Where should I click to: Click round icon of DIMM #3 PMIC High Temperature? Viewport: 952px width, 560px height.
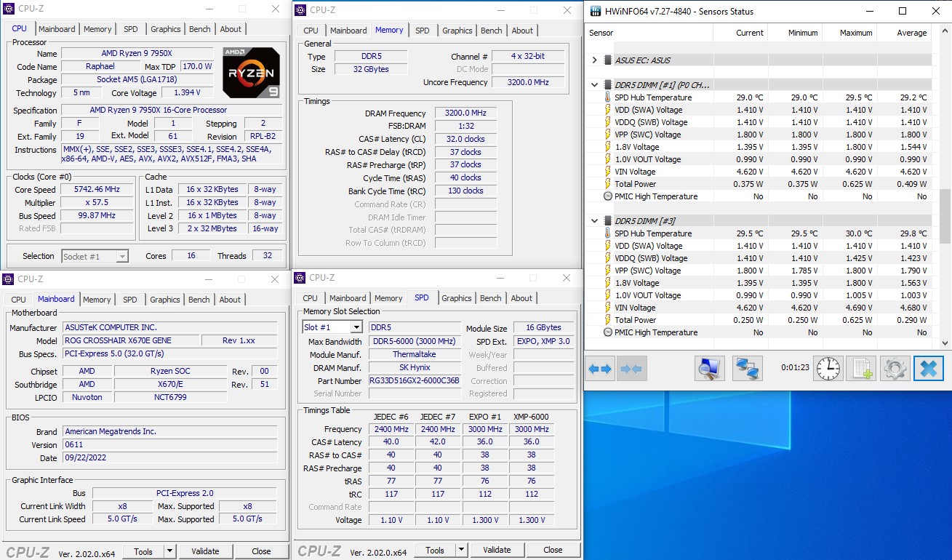point(607,332)
